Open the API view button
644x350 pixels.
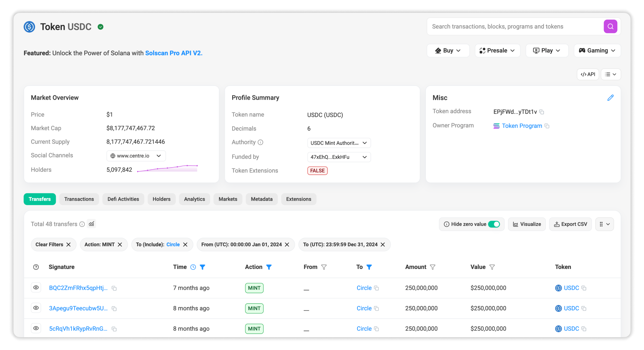tap(588, 74)
